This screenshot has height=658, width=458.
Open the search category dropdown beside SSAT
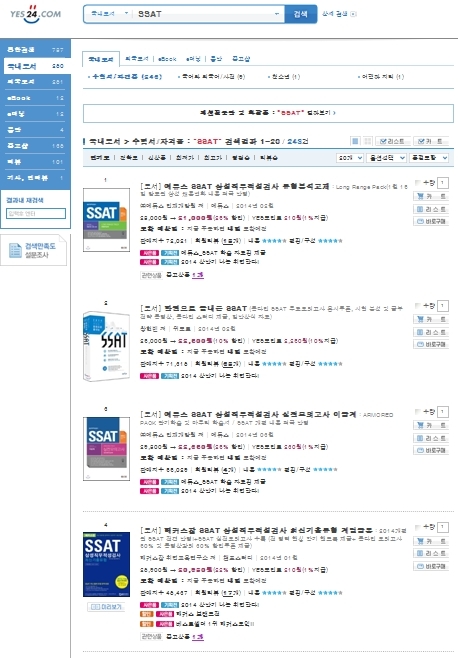109,14
